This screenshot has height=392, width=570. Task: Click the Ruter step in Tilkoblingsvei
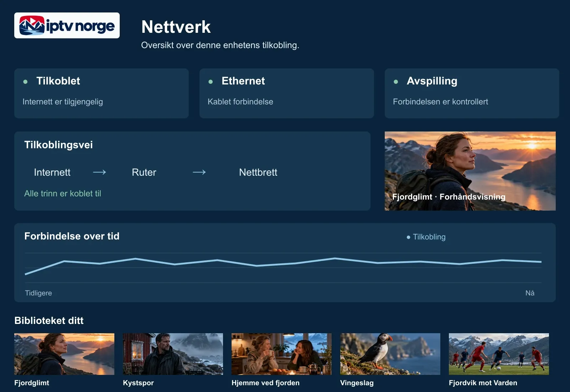144,172
